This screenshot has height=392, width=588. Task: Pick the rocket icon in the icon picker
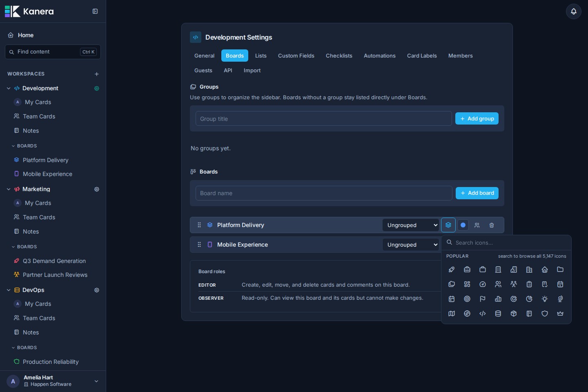452,269
